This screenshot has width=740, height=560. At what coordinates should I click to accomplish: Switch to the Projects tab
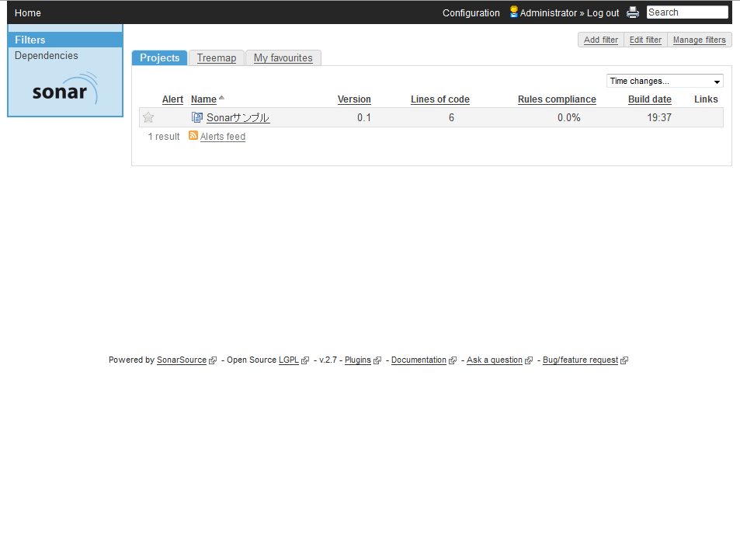point(159,57)
